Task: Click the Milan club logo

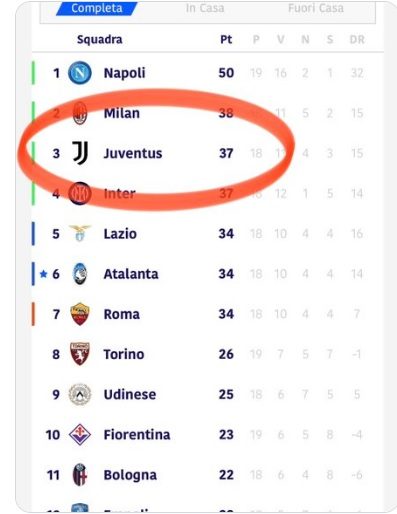Action: tap(80, 113)
